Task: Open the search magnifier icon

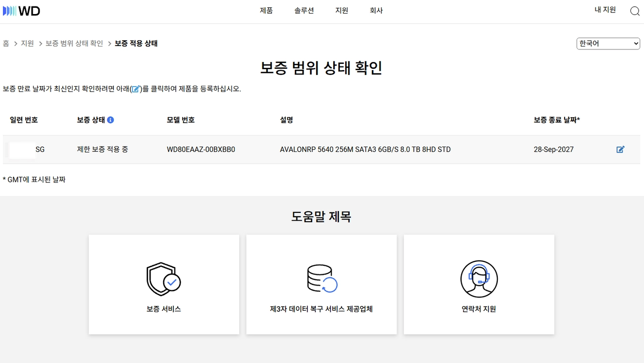Action: tap(635, 11)
